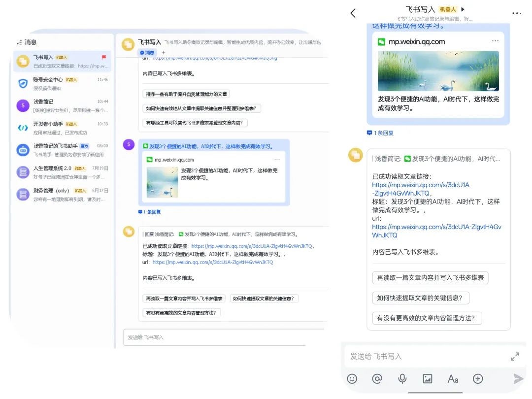Screen dimensions: 532x399
Task: Open desktop 已成功读取文章链接 URL link
Action: coord(252,246)
